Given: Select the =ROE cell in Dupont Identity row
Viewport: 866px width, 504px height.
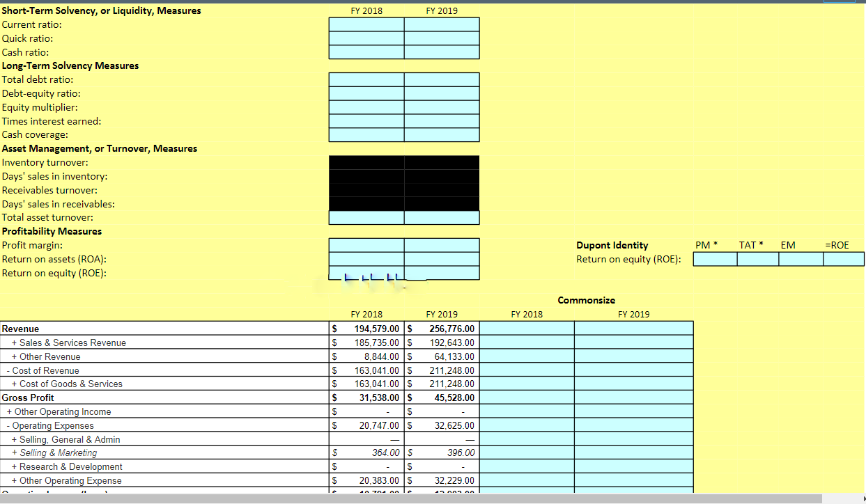Looking at the screenshot, I should point(843,258).
